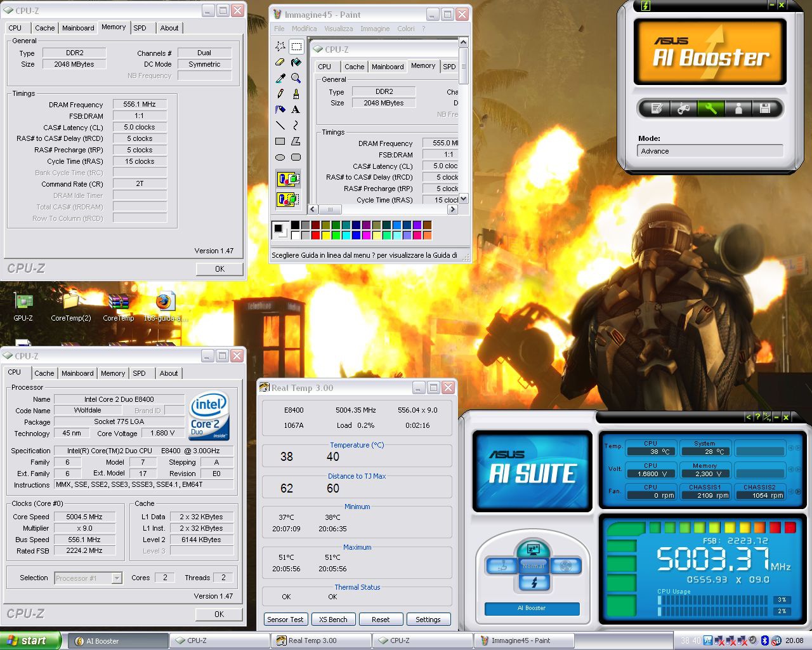Open Cache tab in bottom CPU-Z window
812x650 pixels.
click(x=44, y=373)
